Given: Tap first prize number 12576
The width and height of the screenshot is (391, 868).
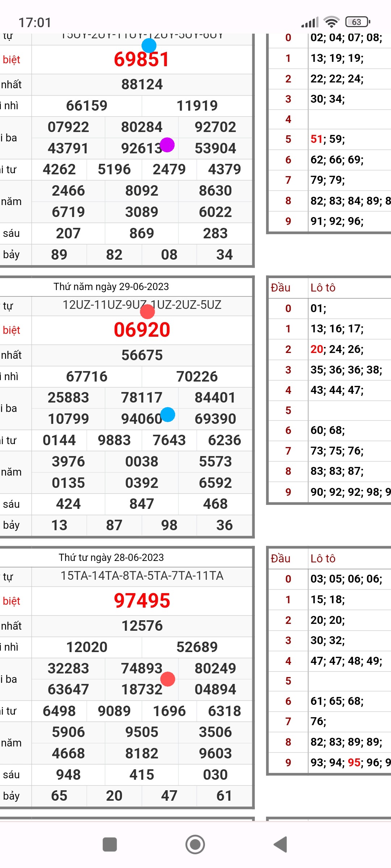Looking at the screenshot, I should coord(142,626).
